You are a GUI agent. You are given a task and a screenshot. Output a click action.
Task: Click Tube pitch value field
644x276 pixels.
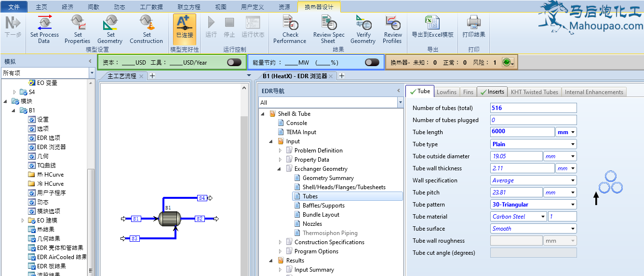coord(516,193)
